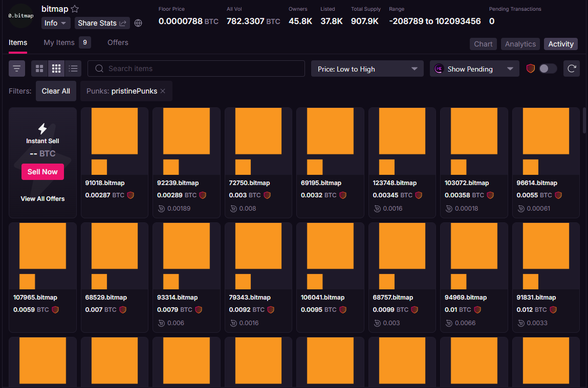Image resolution: width=588 pixels, height=388 pixels.
Task: Click the bitmap collection avatar
Action: pyautogui.click(x=21, y=16)
